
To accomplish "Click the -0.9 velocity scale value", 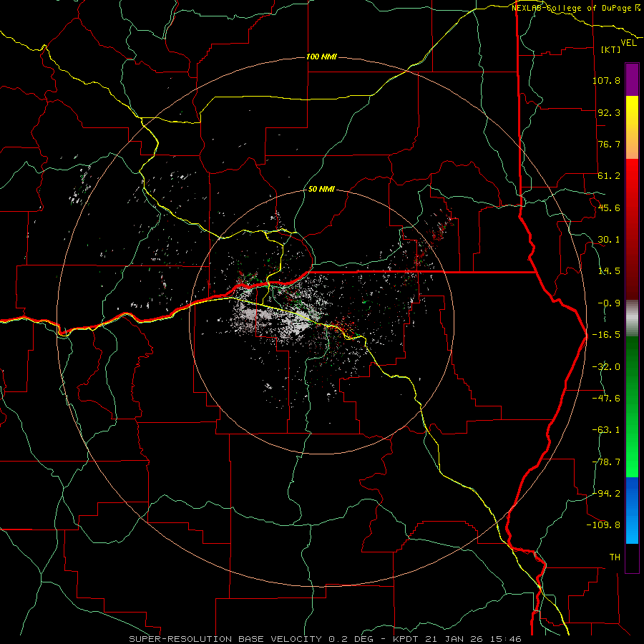I will coord(609,303).
